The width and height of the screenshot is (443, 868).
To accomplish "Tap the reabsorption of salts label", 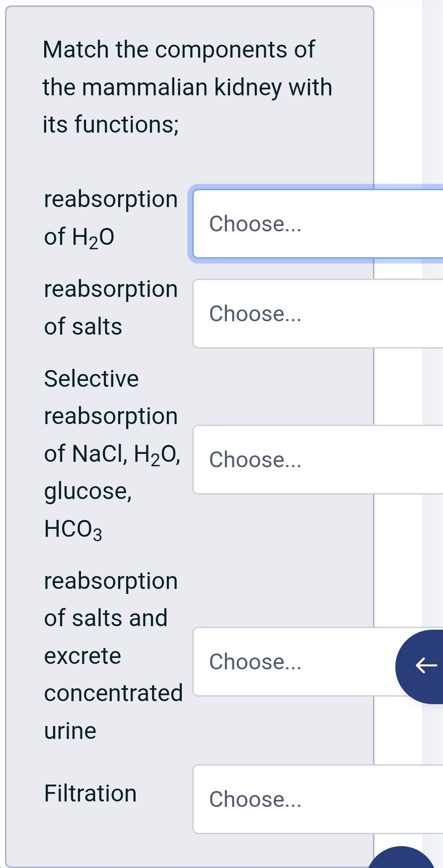I will pyautogui.click(x=110, y=307).
